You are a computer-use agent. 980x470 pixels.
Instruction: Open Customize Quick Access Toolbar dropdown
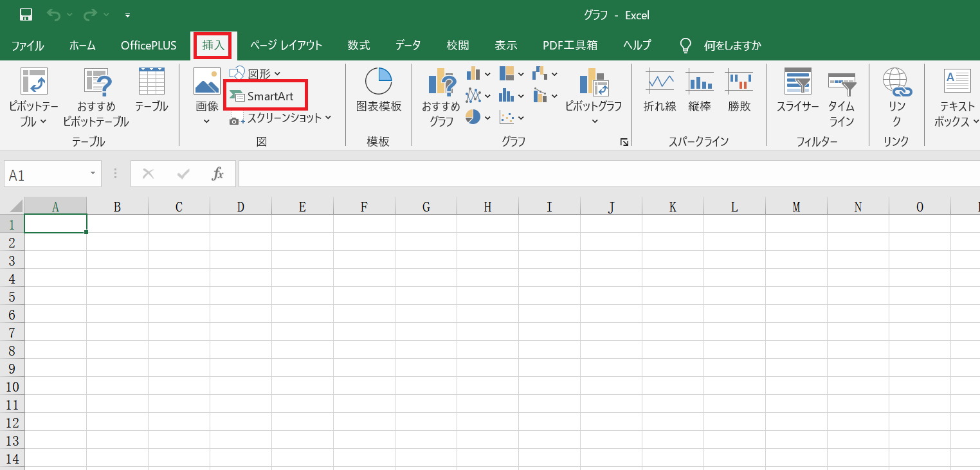pos(127,14)
